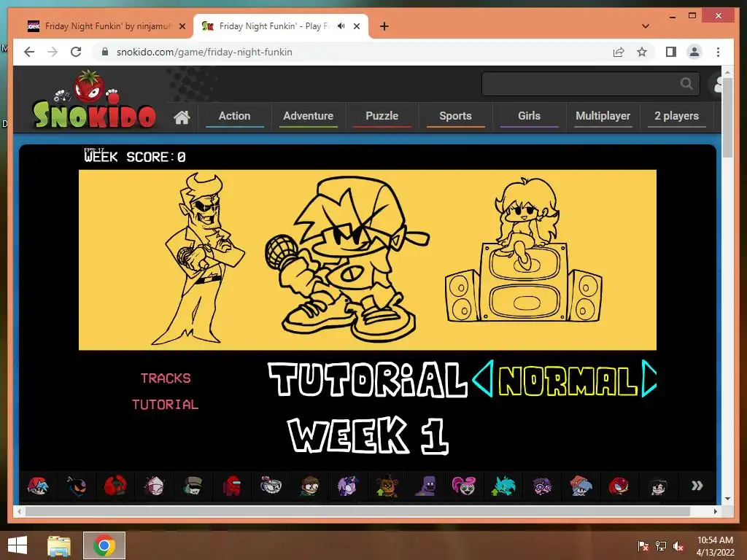
Task: Open the Adventure category
Action: 309,116
